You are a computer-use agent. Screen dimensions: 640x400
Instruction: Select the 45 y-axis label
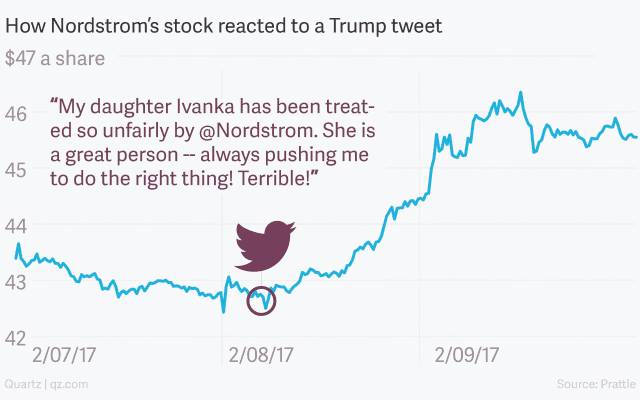coord(19,170)
